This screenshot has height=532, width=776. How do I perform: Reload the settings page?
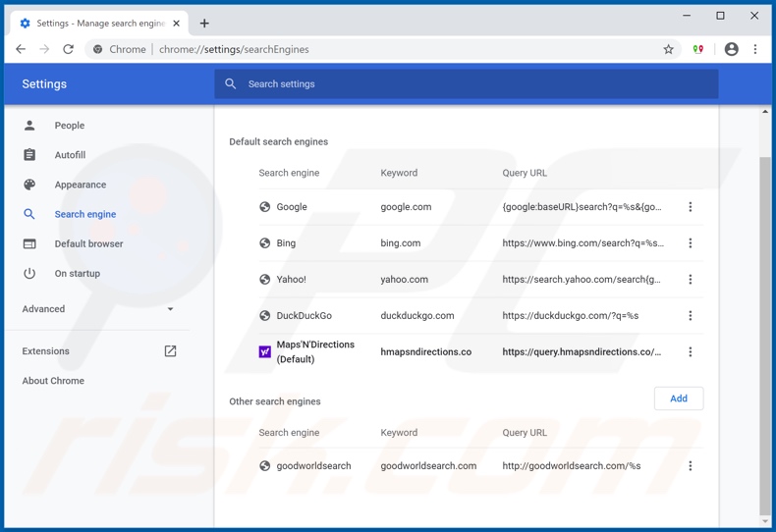[69, 49]
